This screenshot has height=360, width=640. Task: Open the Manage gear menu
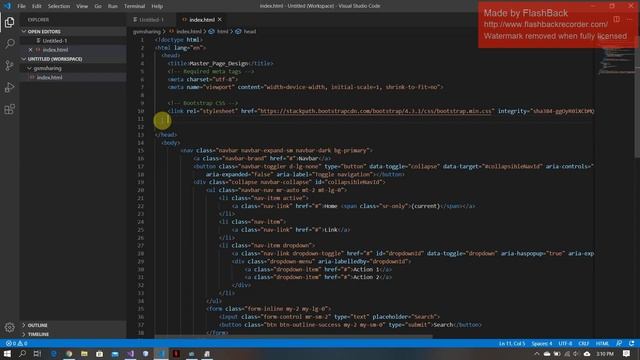pos(9,327)
